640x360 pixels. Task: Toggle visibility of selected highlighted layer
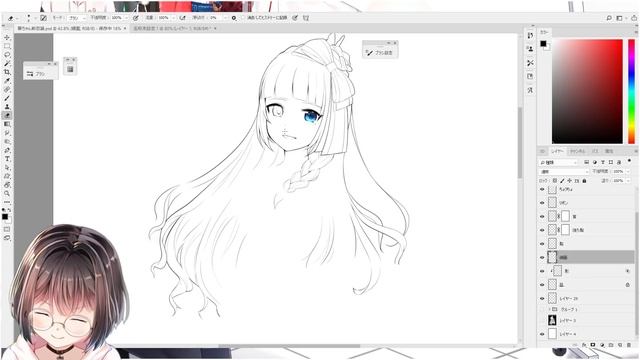pos(542,258)
